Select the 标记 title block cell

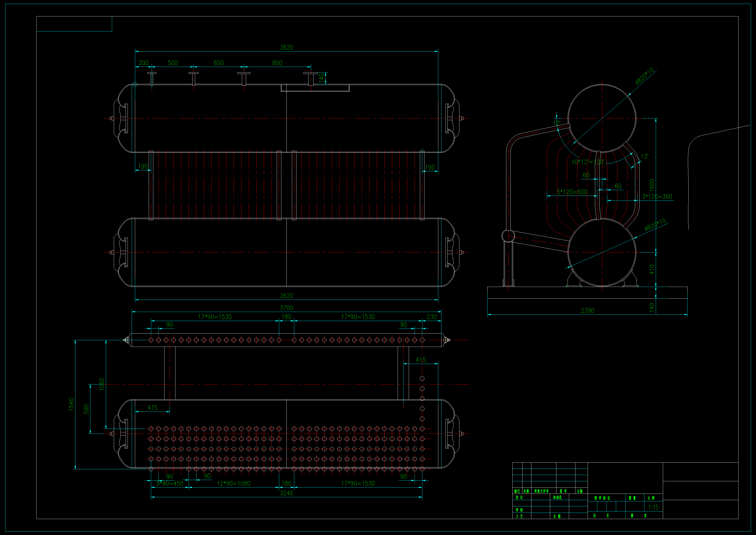517,491
